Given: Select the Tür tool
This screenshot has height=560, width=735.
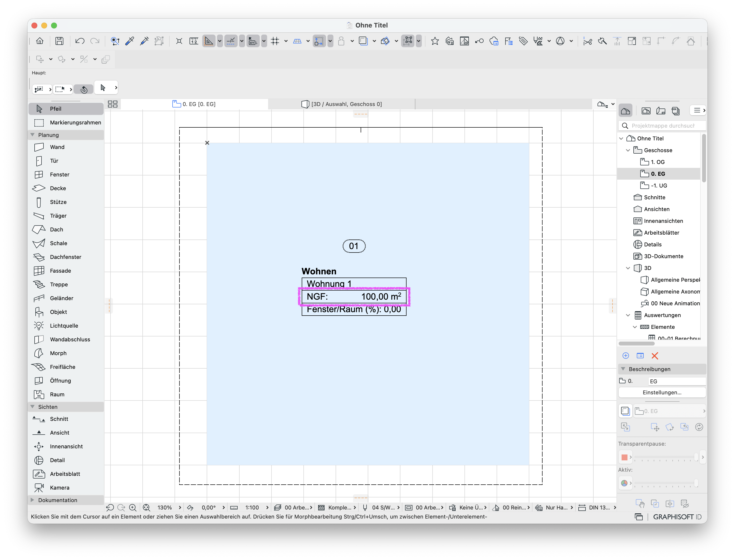Looking at the screenshot, I should point(66,161).
